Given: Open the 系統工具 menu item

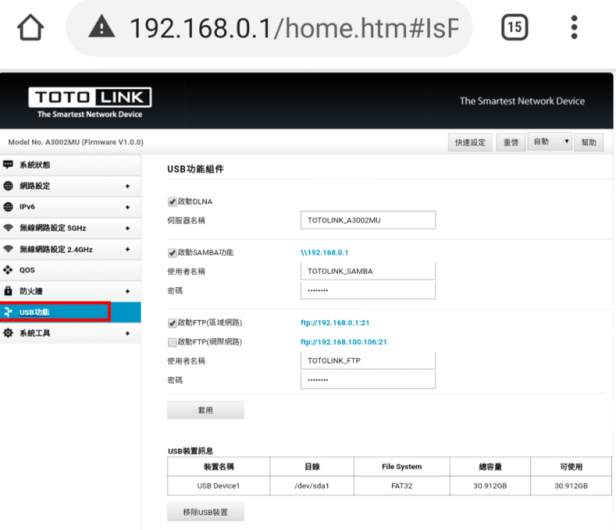Looking at the screenshot, I should [70, 333].
